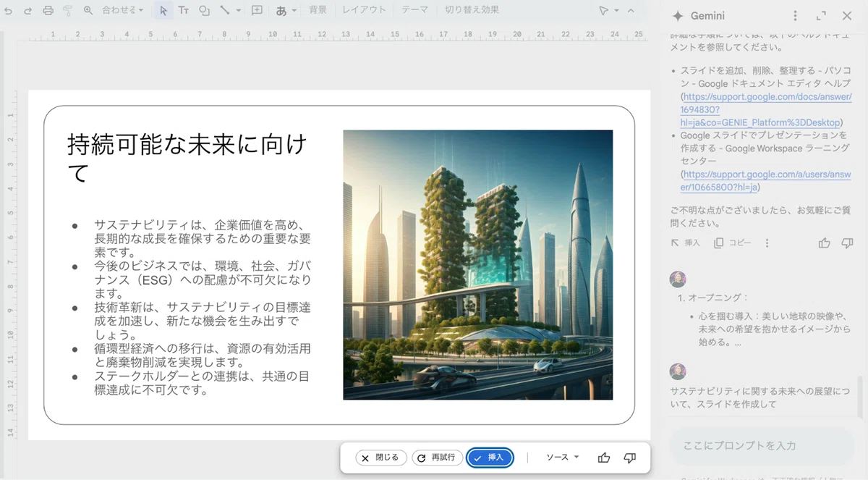Image resolution: width=868 pixels, height=480 pixels.
Task: Expand the Gemini panel to full size
Action: pos(821,16)
